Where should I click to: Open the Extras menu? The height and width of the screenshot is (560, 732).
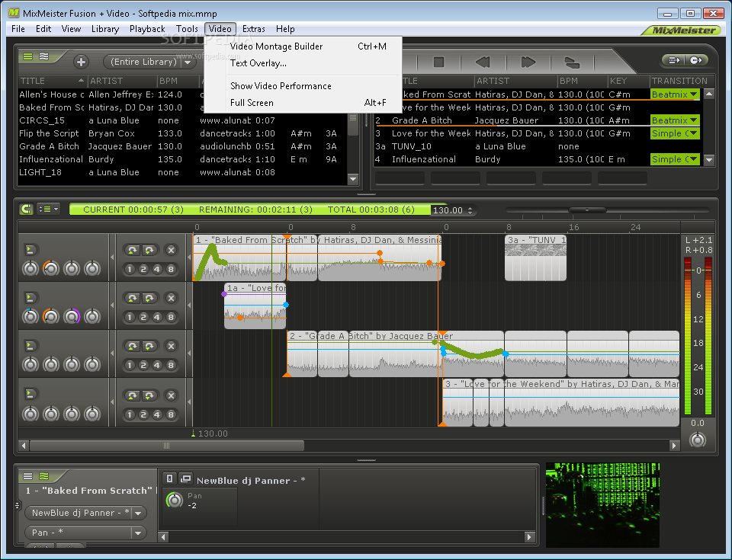[253, 29]
